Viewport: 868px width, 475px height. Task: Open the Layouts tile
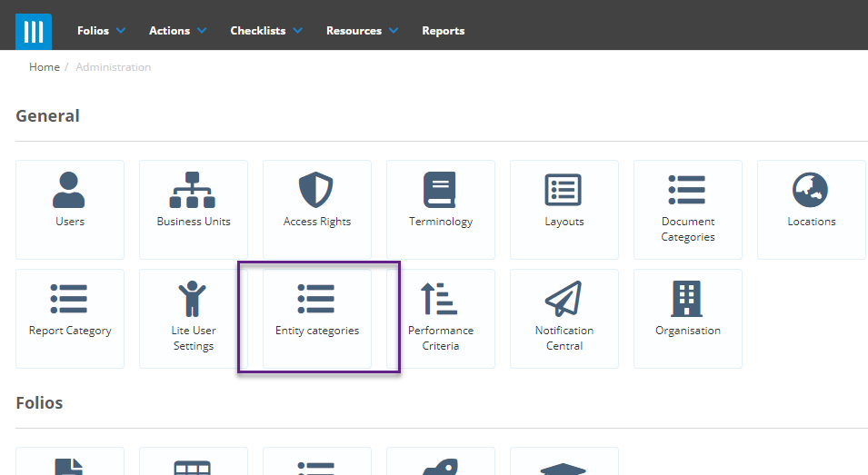(x=564, y=210)
